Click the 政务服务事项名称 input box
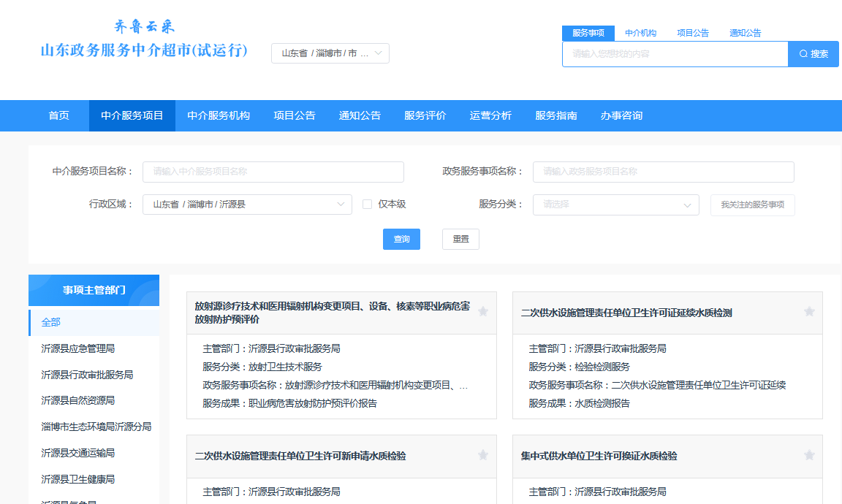 (x=663, y=172)
